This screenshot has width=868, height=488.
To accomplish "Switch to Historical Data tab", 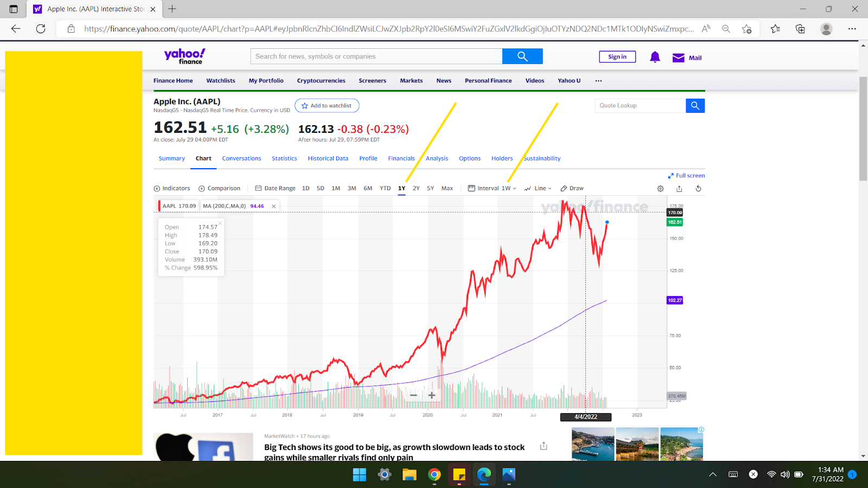I will [328, 159].
